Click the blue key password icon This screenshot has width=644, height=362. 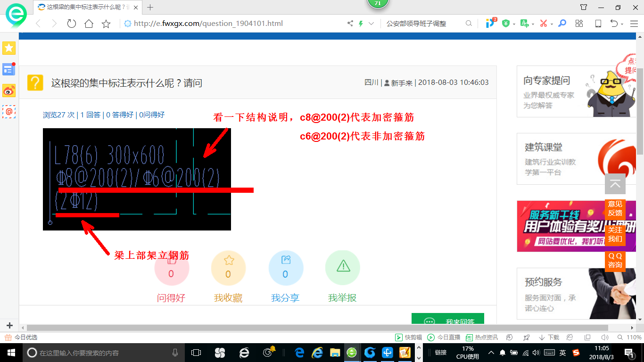[562, 23]
